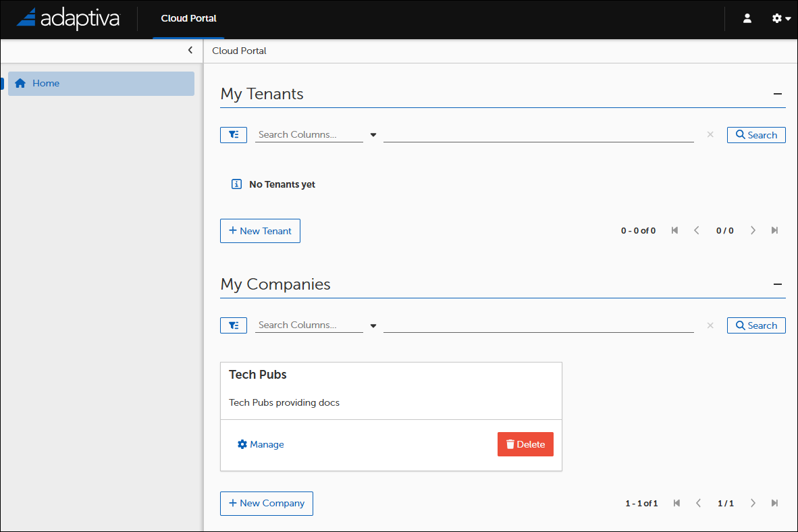Click the Tech Pubs providing docs description
Image resolution: width=798 pixels, height=532 pixels.
point(284,402)
